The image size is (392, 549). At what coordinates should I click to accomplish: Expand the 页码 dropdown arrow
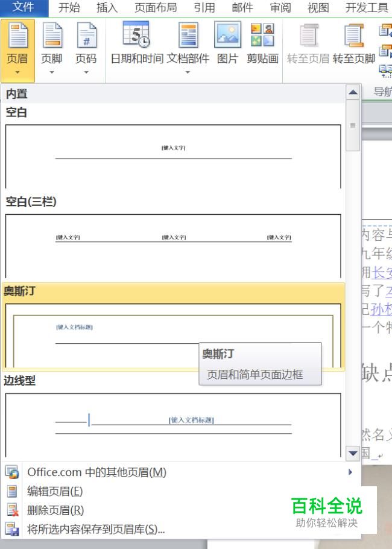click(86, 72)
